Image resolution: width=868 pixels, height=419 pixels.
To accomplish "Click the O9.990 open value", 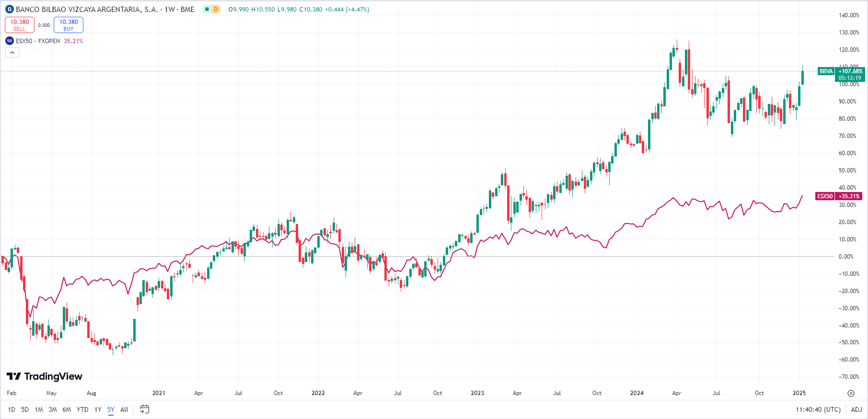I will 239,9.
